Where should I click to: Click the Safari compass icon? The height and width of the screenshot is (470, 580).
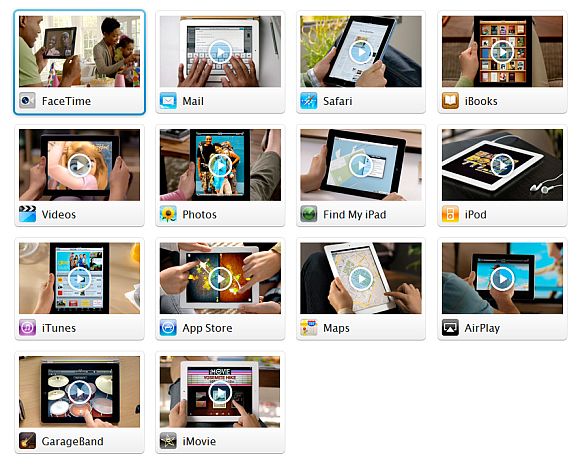(308, 101)
